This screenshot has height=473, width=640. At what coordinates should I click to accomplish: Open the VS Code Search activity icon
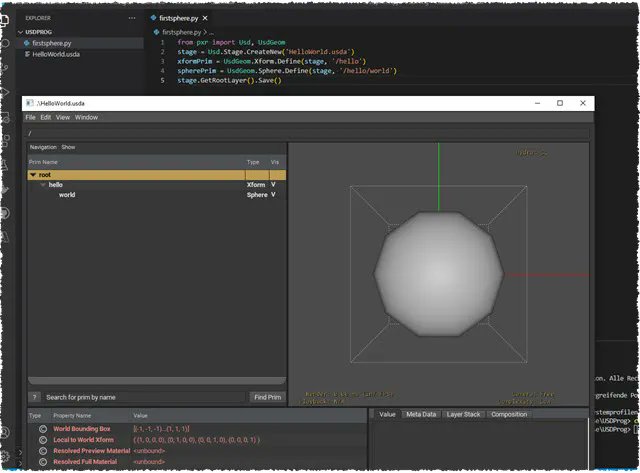pos(5,43)
